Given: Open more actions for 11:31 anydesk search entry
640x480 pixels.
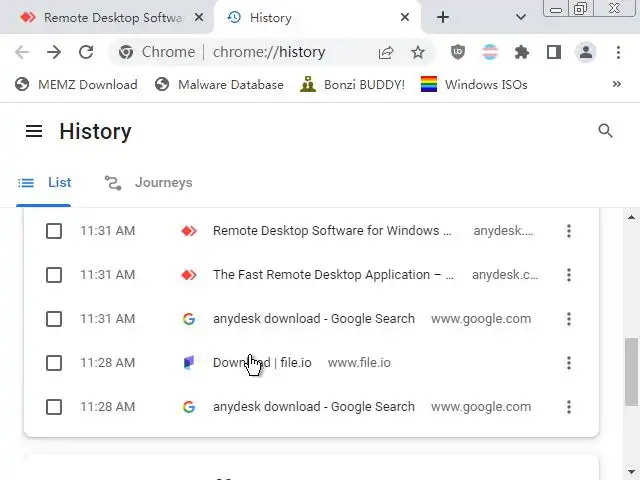Looking at the screenshot, I should [x=569, y=319].
